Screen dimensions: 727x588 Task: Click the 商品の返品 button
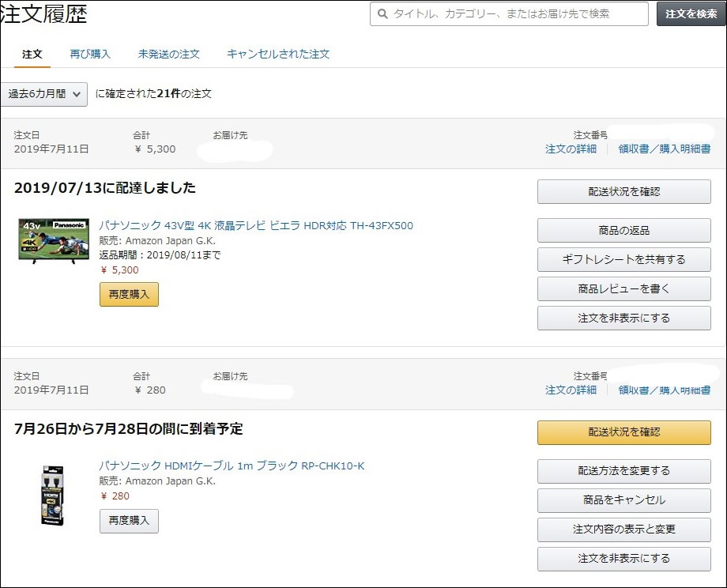(624, 231)
